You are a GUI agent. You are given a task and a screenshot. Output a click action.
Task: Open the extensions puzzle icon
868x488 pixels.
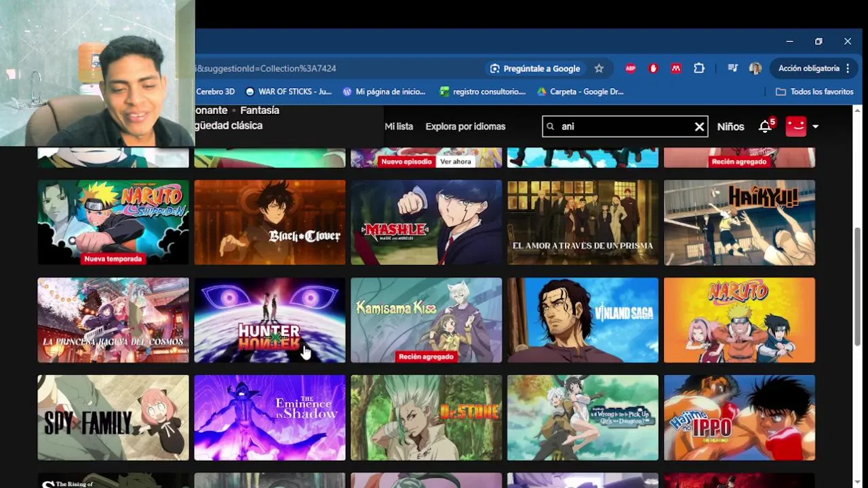(x=699, y=68)
